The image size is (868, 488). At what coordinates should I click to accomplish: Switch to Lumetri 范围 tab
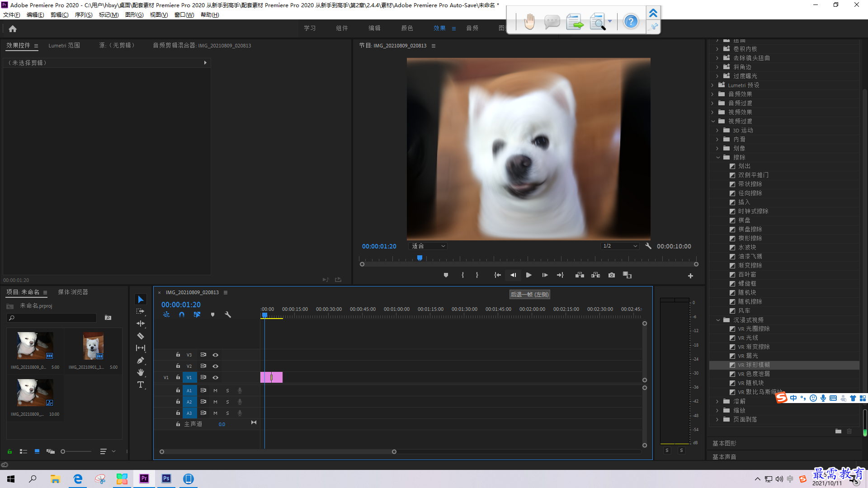64,46
